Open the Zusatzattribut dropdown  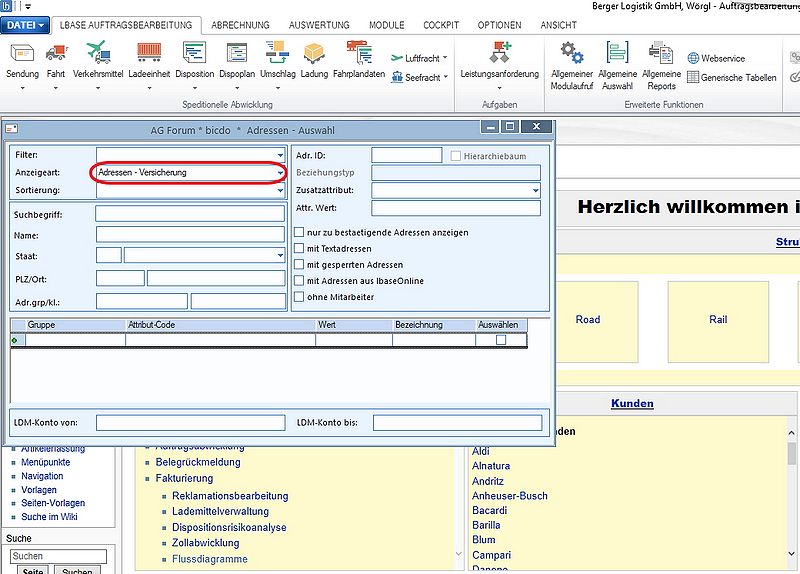[535, 190]
